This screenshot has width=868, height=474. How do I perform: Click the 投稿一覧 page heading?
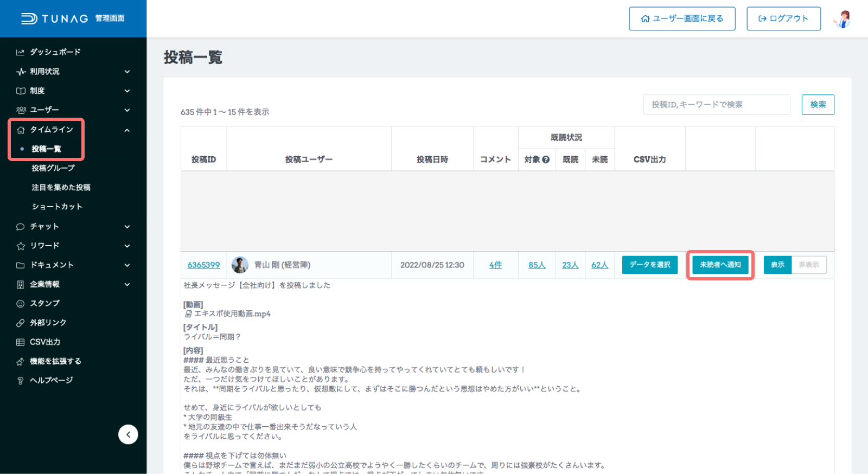tap(193, 57)
